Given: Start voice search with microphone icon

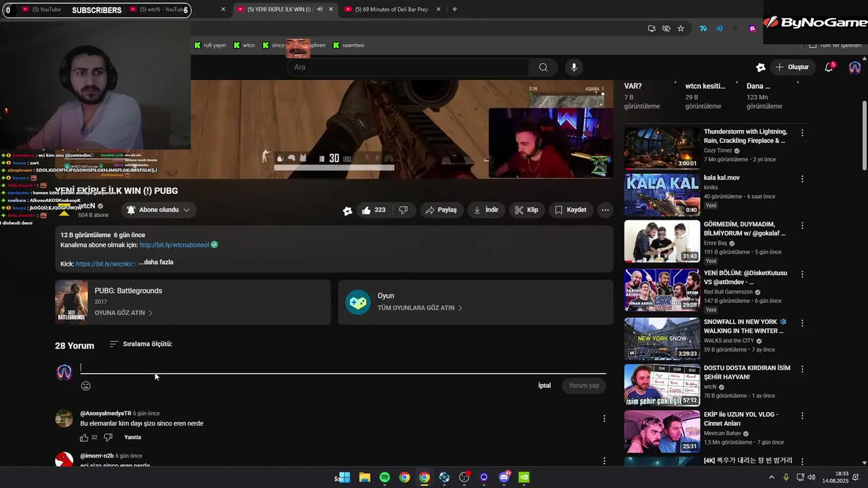Looking at the screenshot, I should tap(574, 67).
